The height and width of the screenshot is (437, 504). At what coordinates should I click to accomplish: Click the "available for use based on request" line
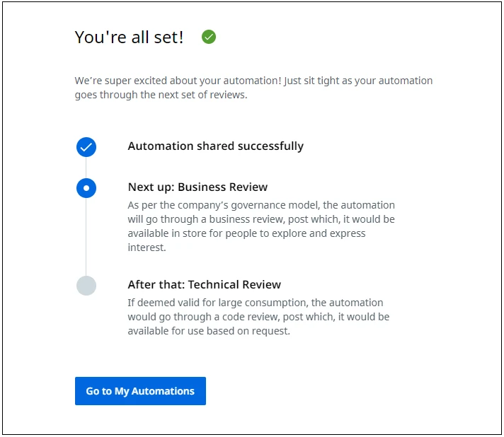209,331
